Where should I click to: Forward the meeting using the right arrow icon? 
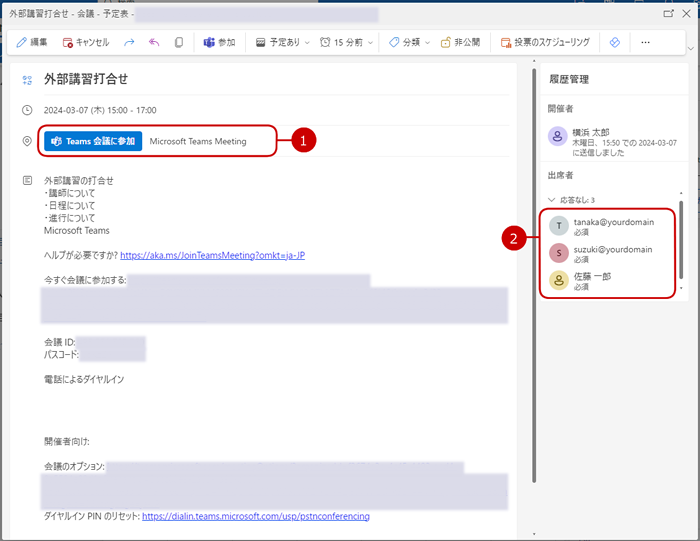tap(129, 42)
